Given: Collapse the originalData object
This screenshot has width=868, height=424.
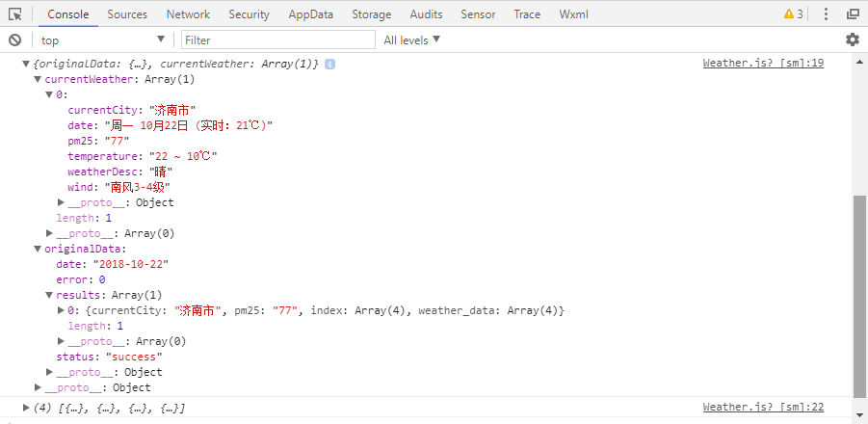Looking at the screenshot, I should coord(39,249).
